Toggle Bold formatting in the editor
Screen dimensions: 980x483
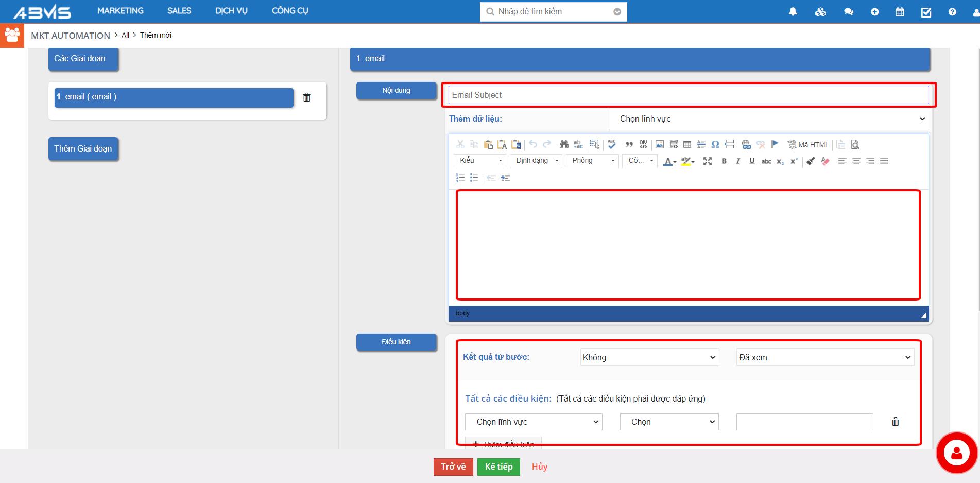[724, 161]
